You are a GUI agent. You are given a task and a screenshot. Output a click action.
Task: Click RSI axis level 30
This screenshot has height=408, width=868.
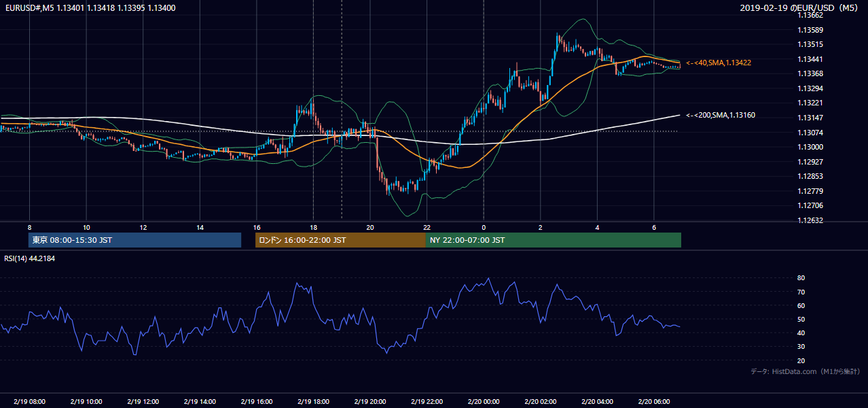tap(801, 347)
